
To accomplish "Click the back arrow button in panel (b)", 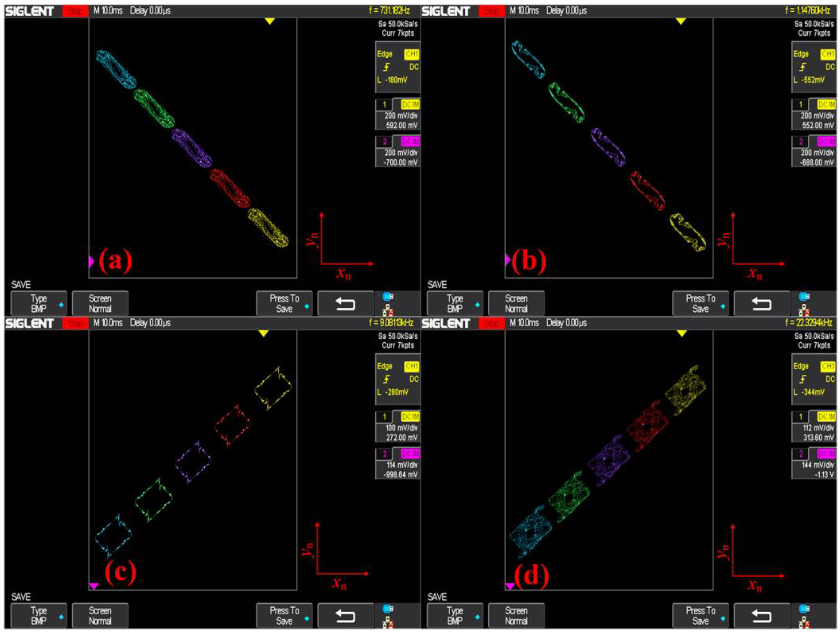I will 762,304.
